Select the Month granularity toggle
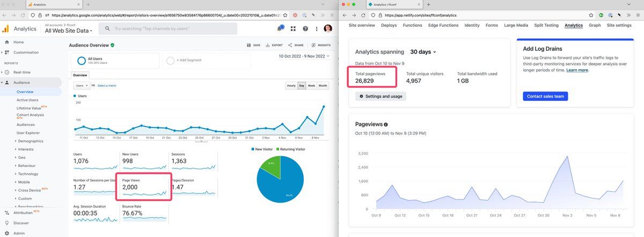The image size is (644, 237). pos(323,85)
